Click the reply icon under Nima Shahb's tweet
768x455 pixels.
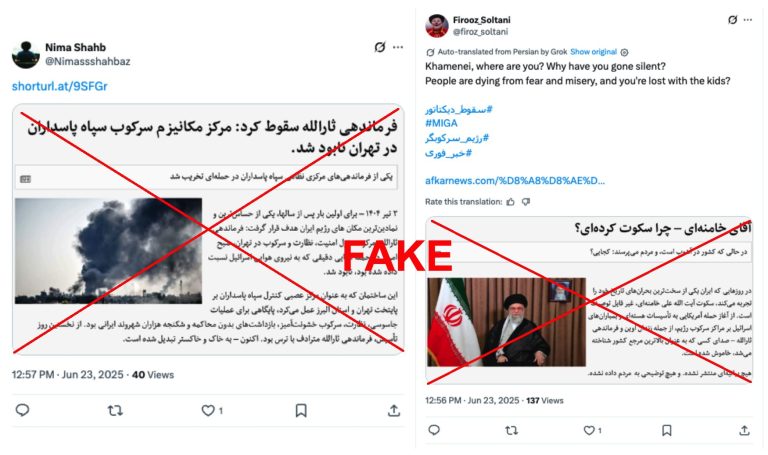[23, 410]
